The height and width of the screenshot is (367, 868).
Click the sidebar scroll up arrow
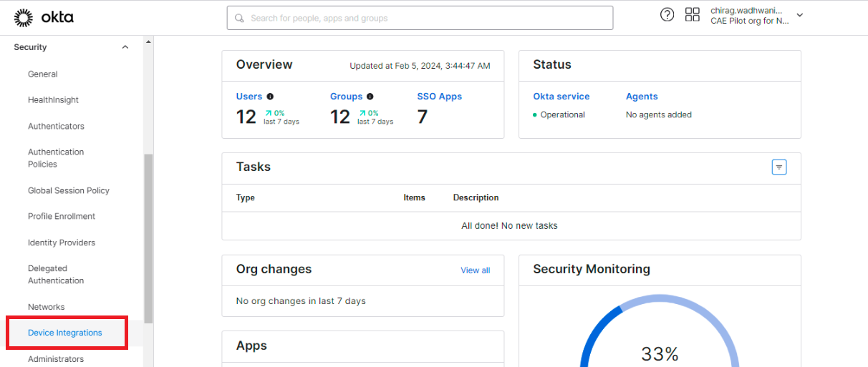point(148,41)
